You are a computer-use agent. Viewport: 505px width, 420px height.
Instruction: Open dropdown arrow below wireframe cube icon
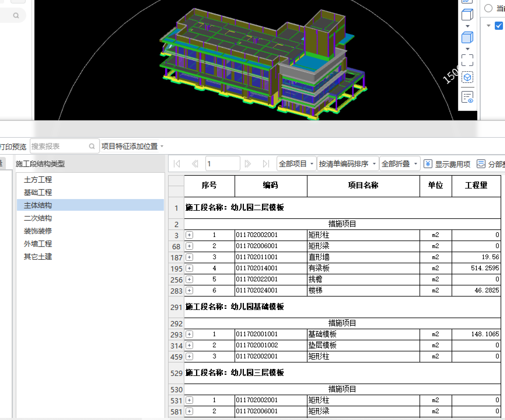(x=468, y=26)
